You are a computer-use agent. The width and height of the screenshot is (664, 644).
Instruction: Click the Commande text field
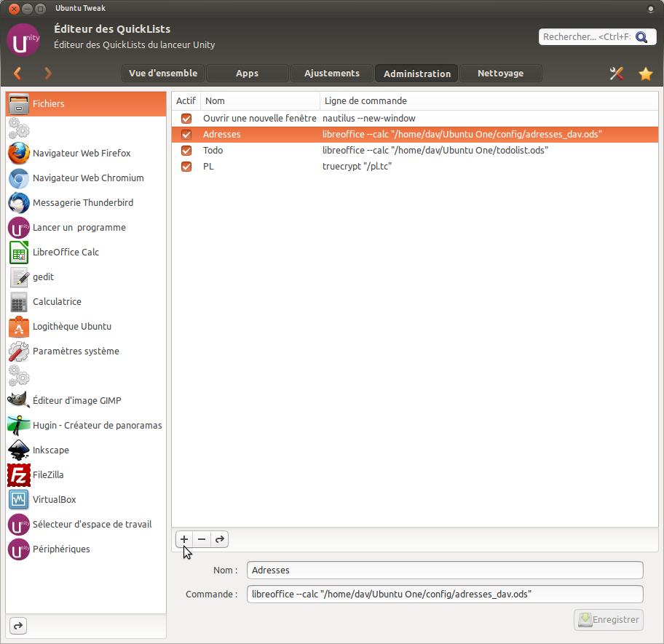pyautogui.click(x=445, y=595)
